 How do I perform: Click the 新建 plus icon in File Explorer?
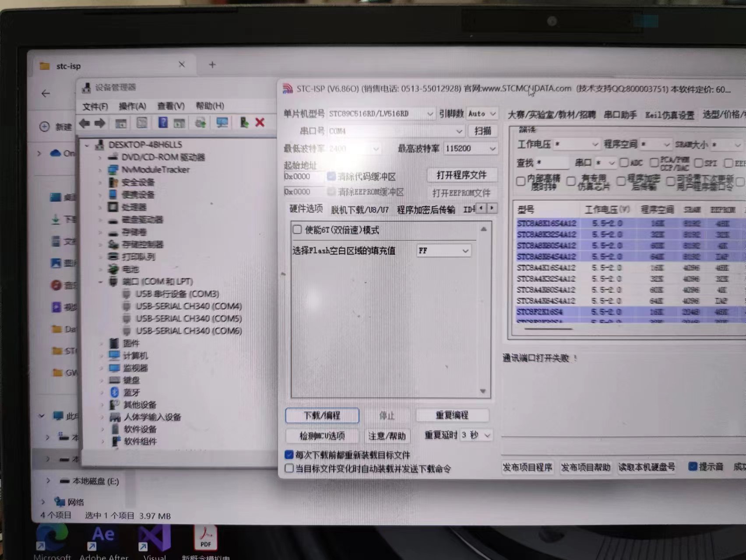44,127
